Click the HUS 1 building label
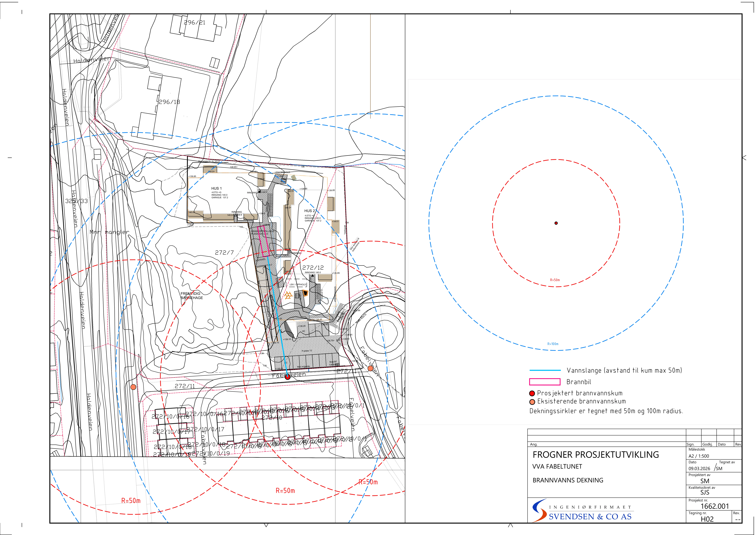756x535 pixels. 216,188
